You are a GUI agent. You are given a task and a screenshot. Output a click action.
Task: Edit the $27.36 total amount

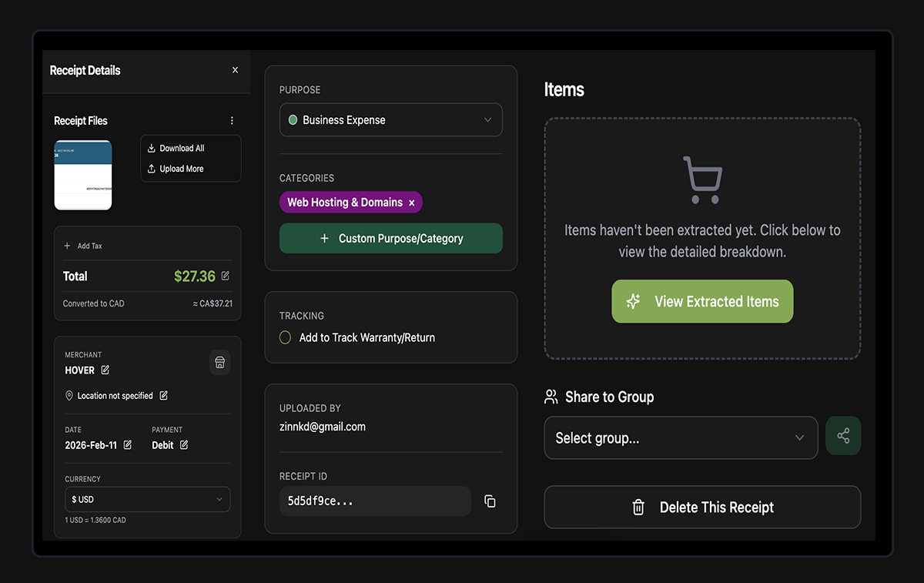coord(225,276)
